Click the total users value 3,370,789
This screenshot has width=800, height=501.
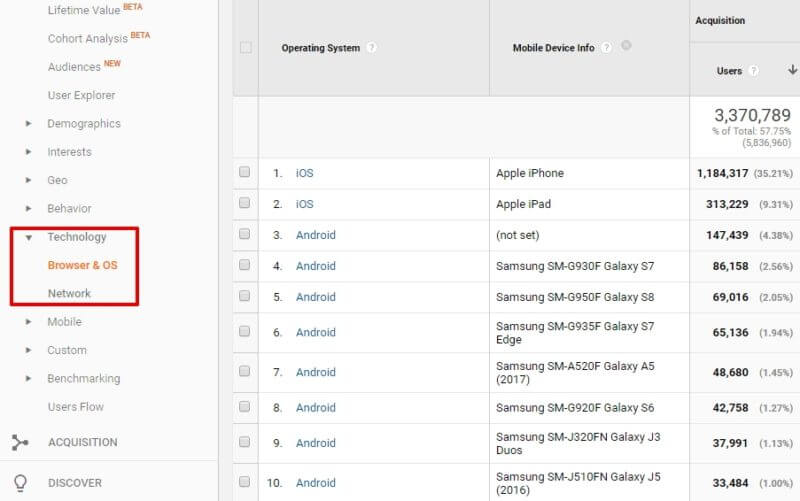(x=752, y=115)
